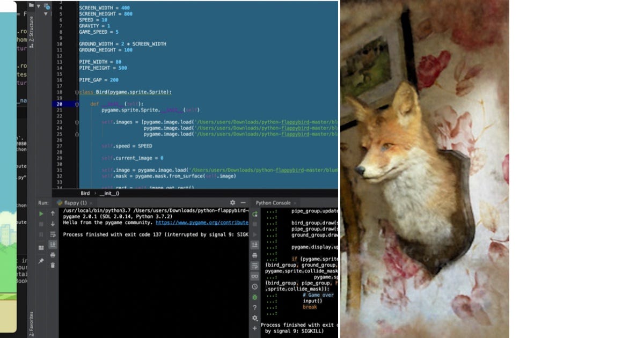The width and height of the screenshot is (644, 338).
Task: Restore layout icon in Run panel
Action: pyautogui.click(x=41, y=248)
